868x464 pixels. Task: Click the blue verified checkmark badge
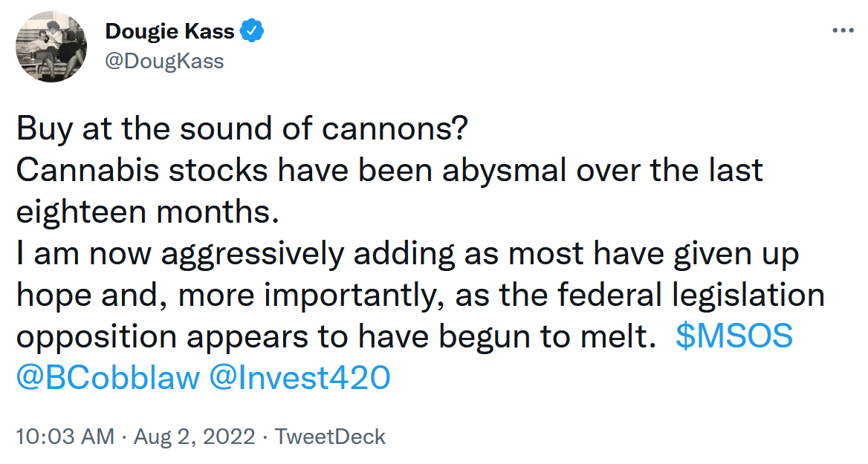tap(252, 30)
